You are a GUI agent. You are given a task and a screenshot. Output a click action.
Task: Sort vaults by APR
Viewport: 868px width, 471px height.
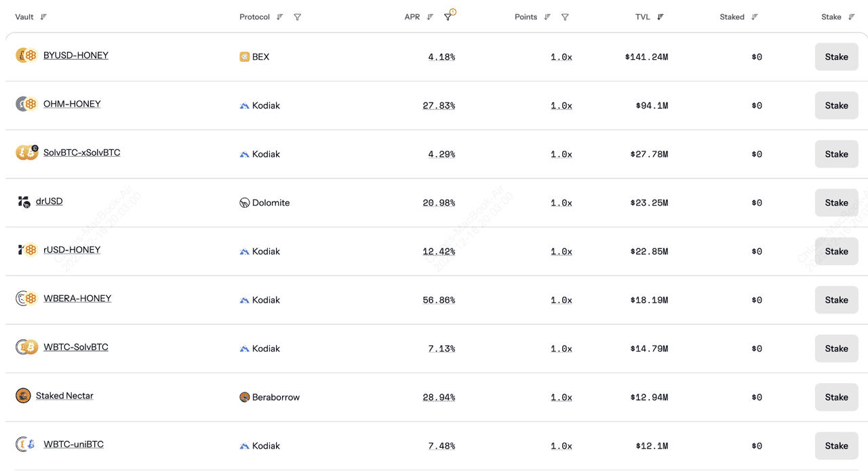430,17
